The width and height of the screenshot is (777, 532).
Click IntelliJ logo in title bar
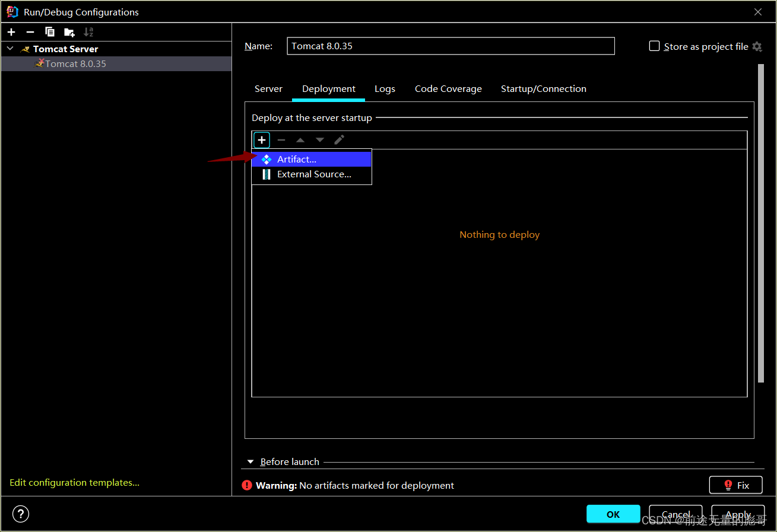[12, 12]
